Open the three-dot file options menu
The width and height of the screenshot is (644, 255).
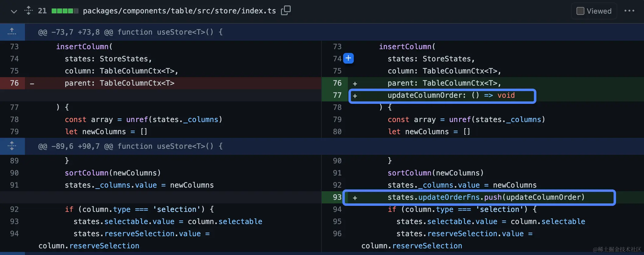click(629, 11)
